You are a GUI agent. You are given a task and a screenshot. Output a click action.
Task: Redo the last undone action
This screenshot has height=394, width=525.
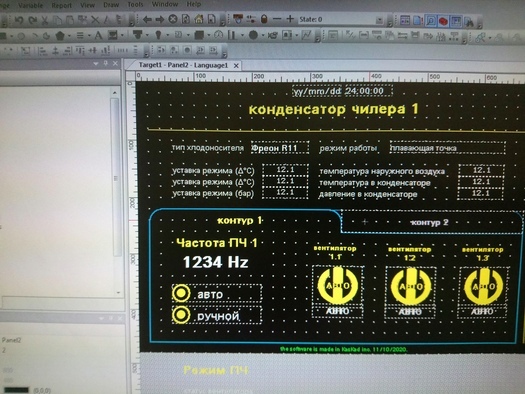[32, 20]
